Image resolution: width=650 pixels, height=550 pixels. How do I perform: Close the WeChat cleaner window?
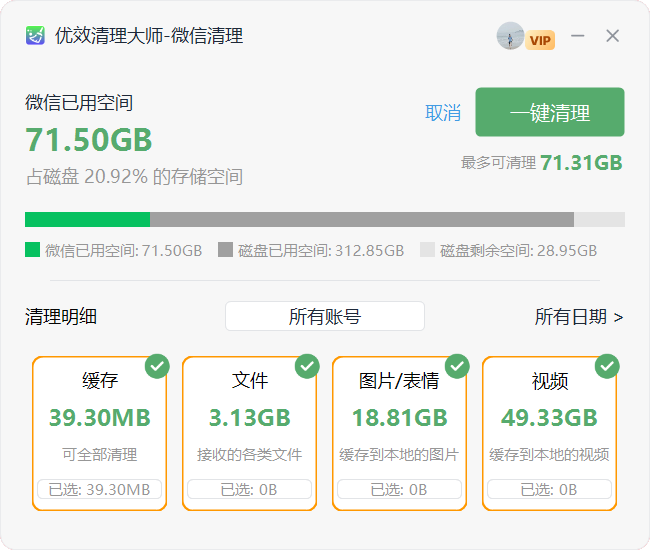tap(612, 36)
